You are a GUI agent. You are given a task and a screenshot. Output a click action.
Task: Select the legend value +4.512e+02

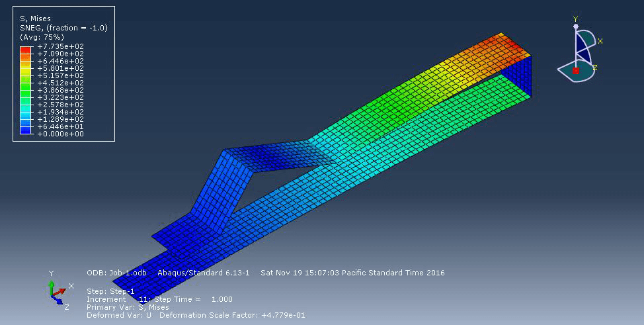(x=60, y=83)
